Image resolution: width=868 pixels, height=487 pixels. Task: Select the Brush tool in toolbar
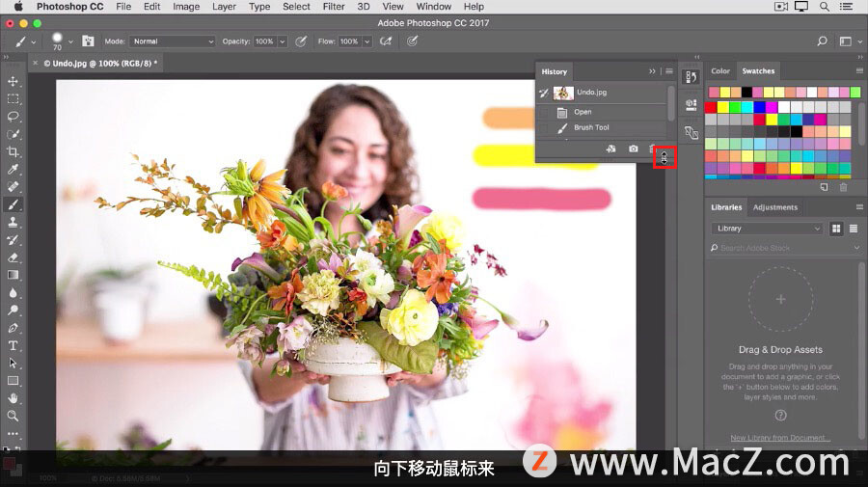click(13, 204)
